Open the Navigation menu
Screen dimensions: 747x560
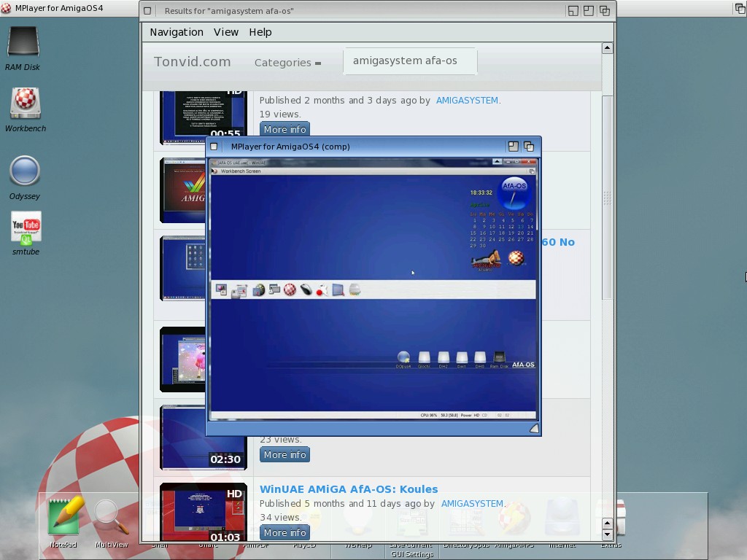coord(177,32)
